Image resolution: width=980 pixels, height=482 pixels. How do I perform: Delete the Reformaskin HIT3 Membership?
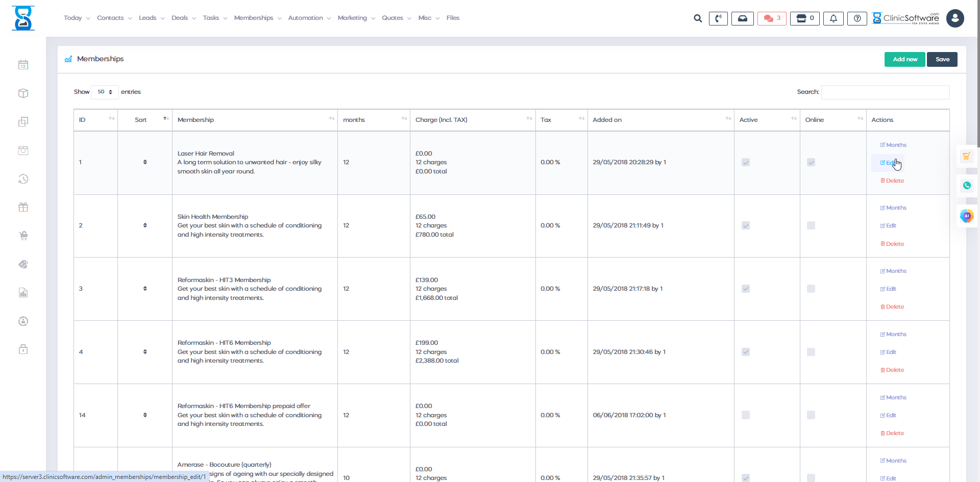(x=892, y=307)
